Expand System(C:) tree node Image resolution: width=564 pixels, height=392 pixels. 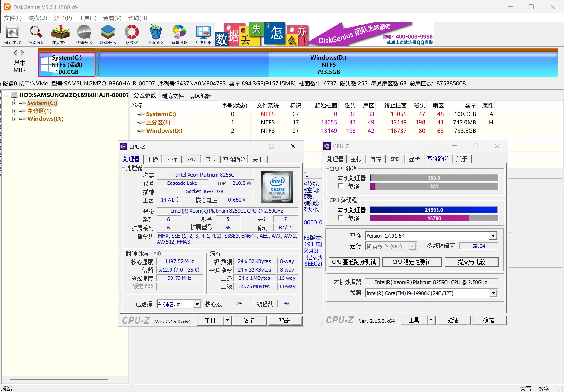(14, 103)
